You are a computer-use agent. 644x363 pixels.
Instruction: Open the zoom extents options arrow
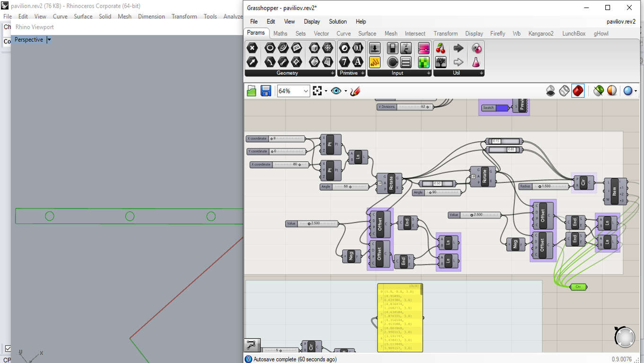(x=326, y=91)
